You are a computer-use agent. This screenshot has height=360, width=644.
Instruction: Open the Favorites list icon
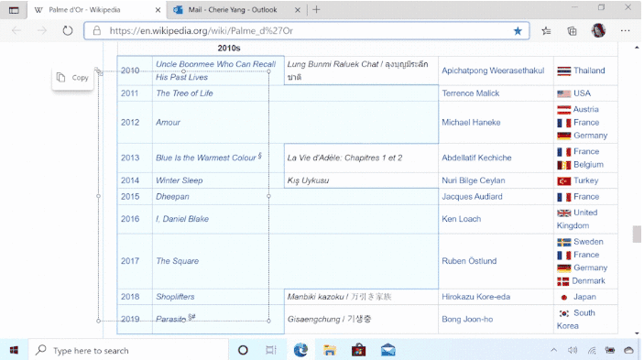546,31
